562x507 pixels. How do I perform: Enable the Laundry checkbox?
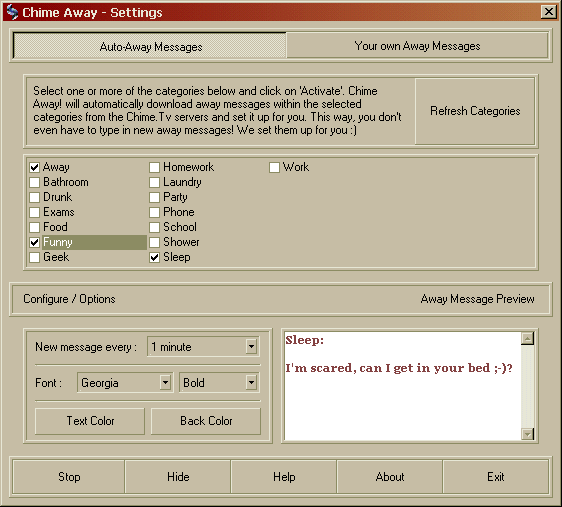click(154, 182)
